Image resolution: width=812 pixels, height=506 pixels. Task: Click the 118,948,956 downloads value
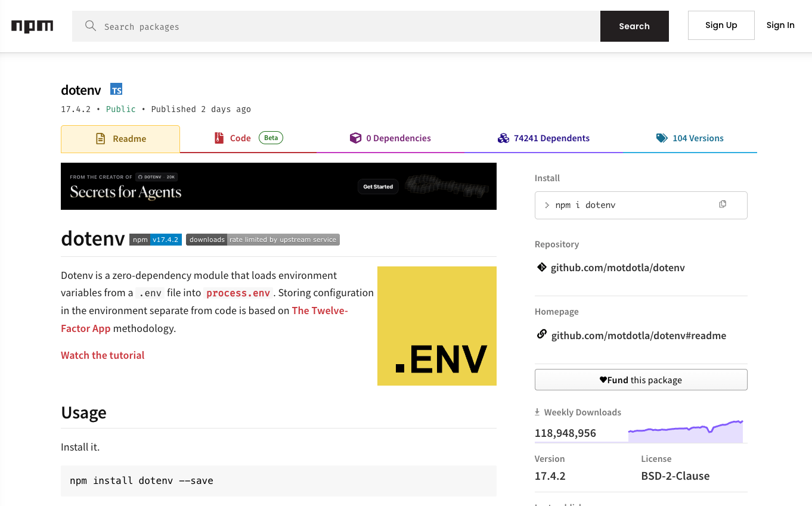565,433
